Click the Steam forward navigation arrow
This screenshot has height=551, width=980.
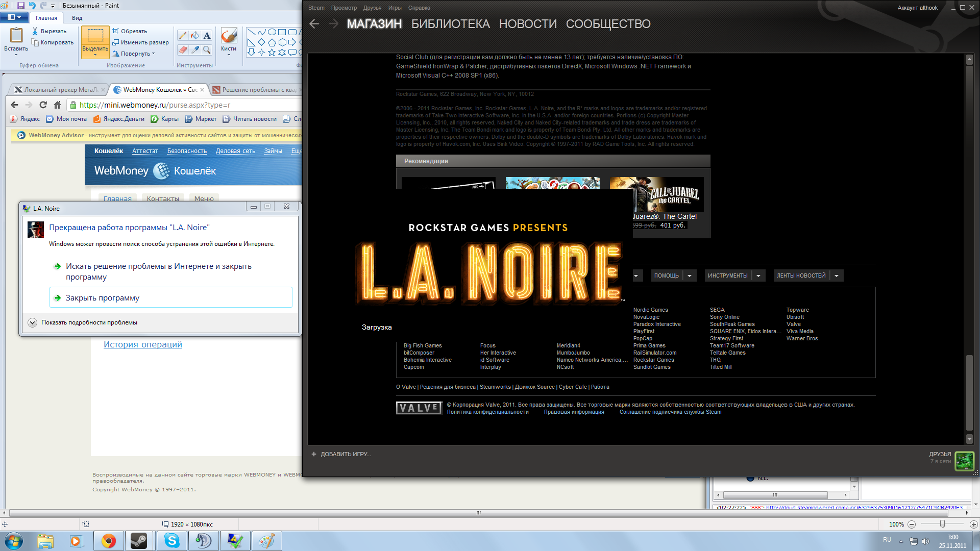[333, 24]
